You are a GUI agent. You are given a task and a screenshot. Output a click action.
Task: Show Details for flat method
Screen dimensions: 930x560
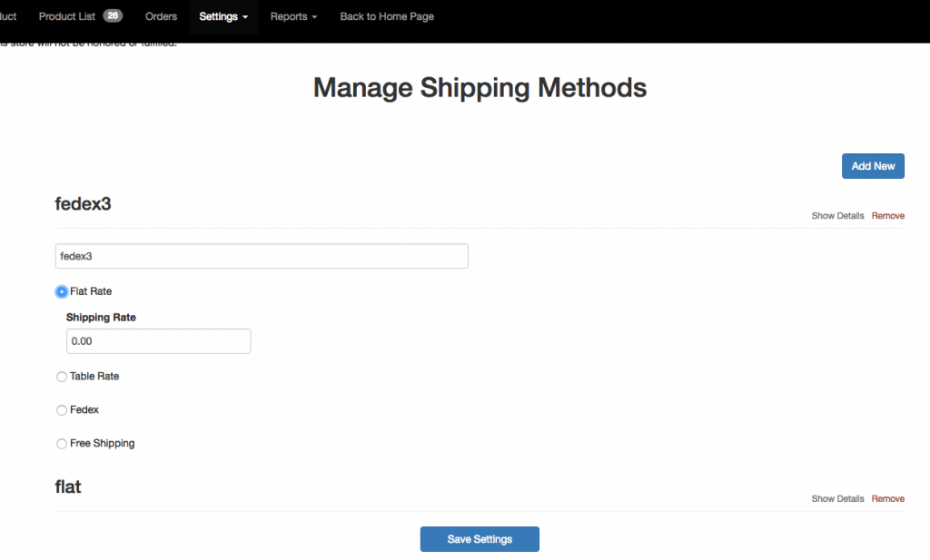tap(837, 498)
